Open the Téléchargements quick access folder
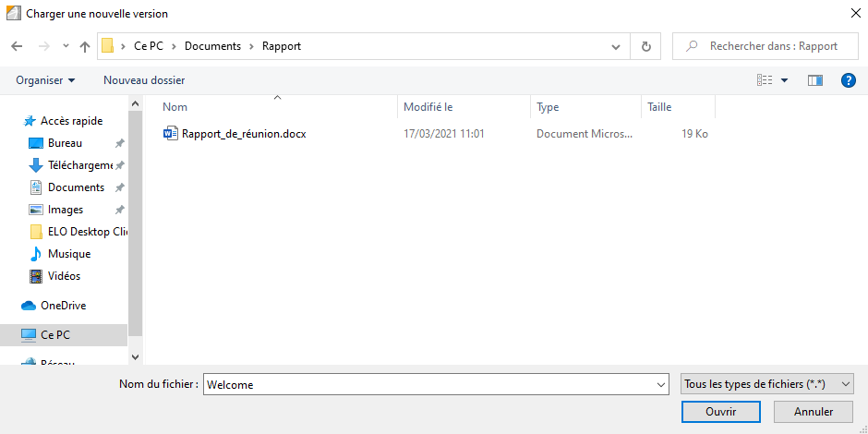Screen dimensions: 868x434 coord(79,165)
